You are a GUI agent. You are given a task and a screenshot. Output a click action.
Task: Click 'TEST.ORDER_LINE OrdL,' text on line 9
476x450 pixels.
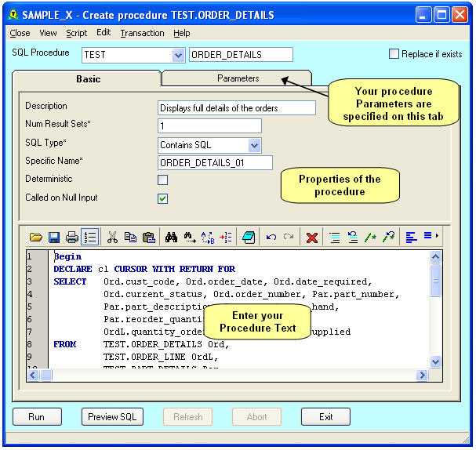161,357
